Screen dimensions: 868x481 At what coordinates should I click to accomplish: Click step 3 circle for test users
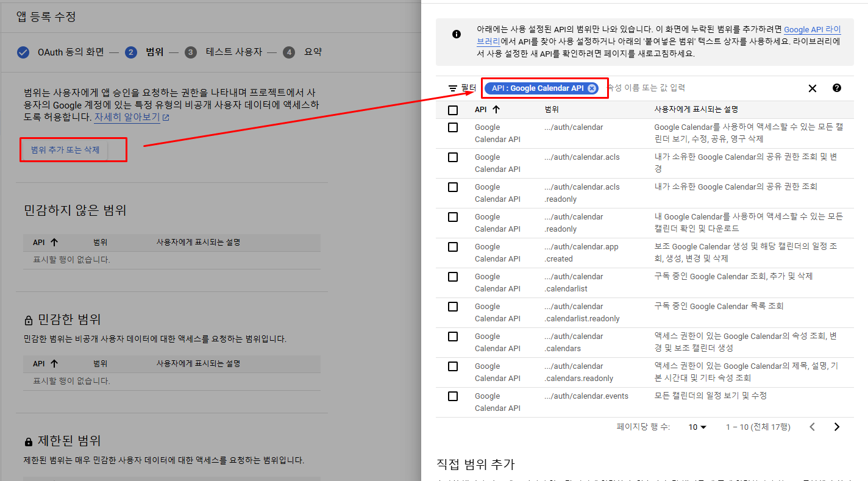[x=191, y=52]
